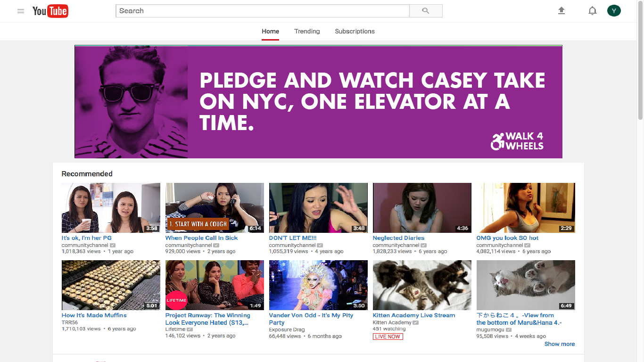Open "How It's Made Muffins" thumbnail

point(111,285)
